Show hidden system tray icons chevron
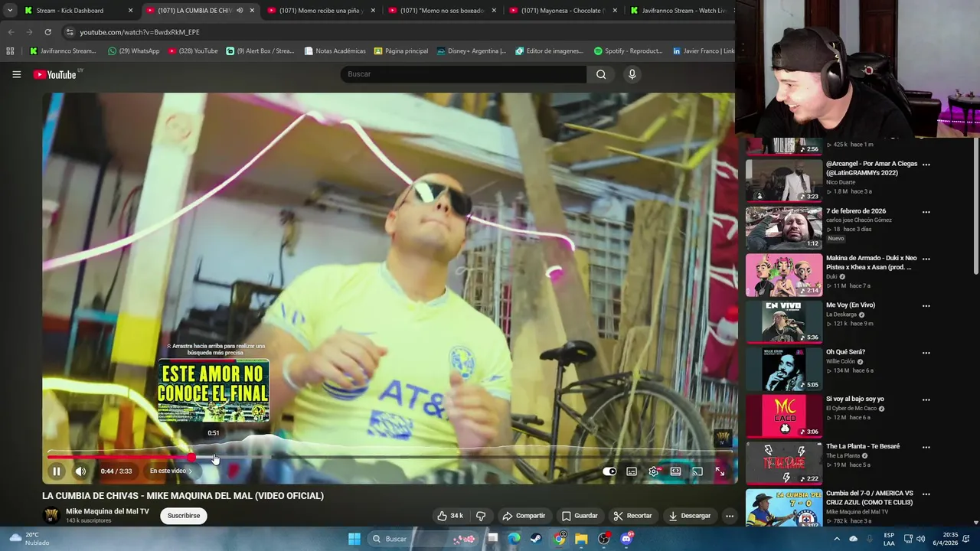The height and width of the screenshot is (551, 980). pyautogui.click(x=836, y=539)
